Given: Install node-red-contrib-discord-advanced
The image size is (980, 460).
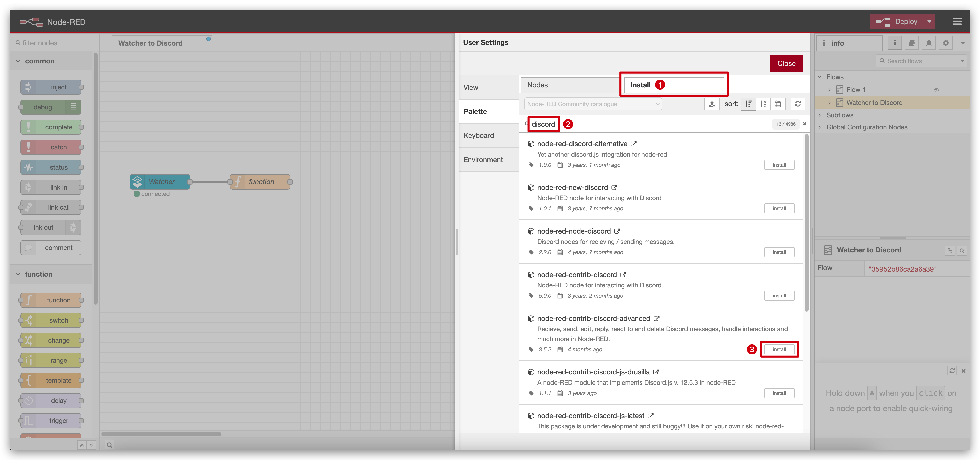Looking at the screenshot, I should (x=779, y=349).
